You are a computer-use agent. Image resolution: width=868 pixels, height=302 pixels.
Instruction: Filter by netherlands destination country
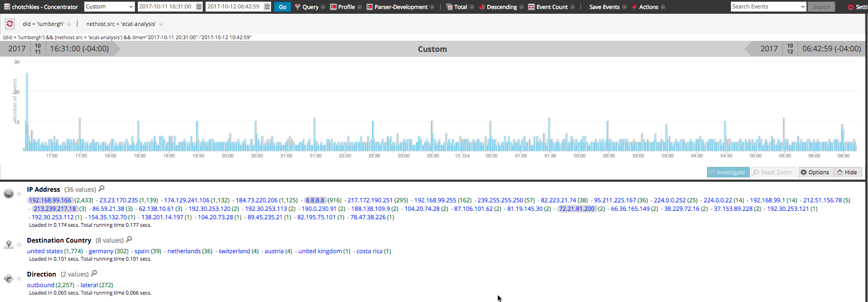click(184, 251)
